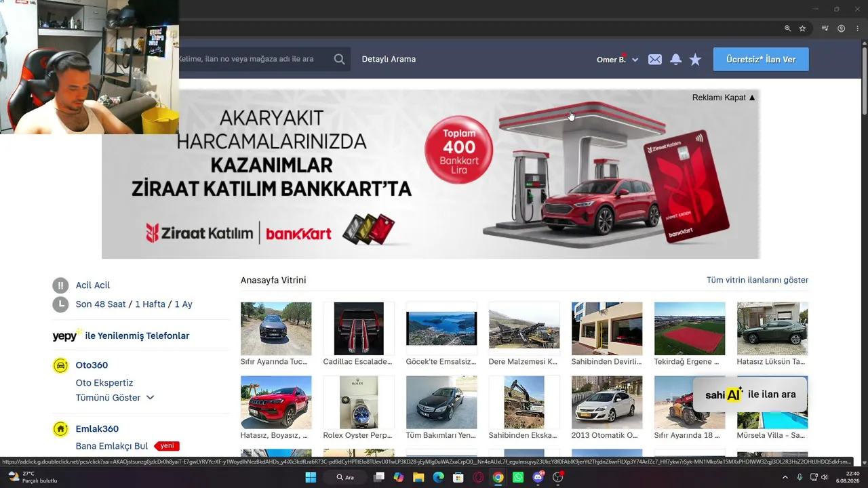Expand the Omer B. account menu
This screenshot has width=868, height=488.
pyautogui.click(x=617, y=60)
